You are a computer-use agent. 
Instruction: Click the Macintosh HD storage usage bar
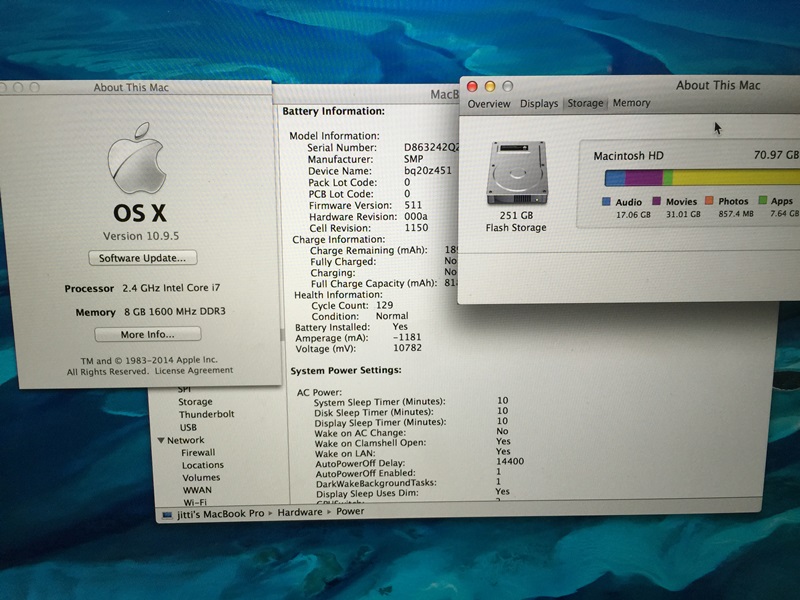702,178
